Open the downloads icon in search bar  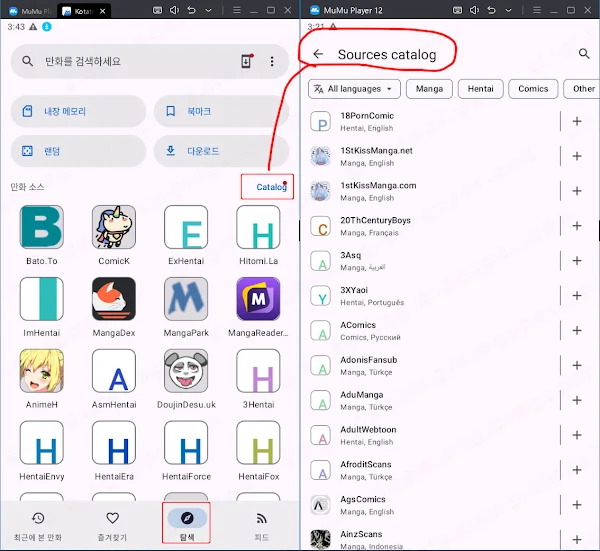tap(246, 61)
